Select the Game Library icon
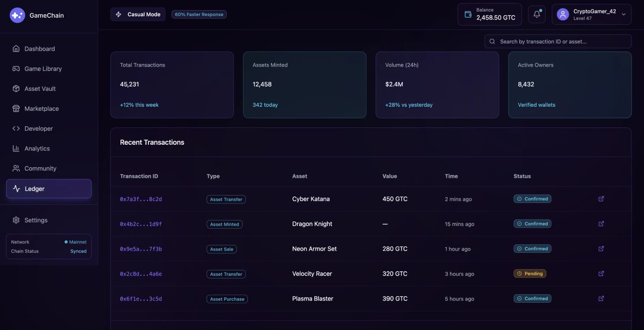The image size is (644, 330). coord(15,68)
